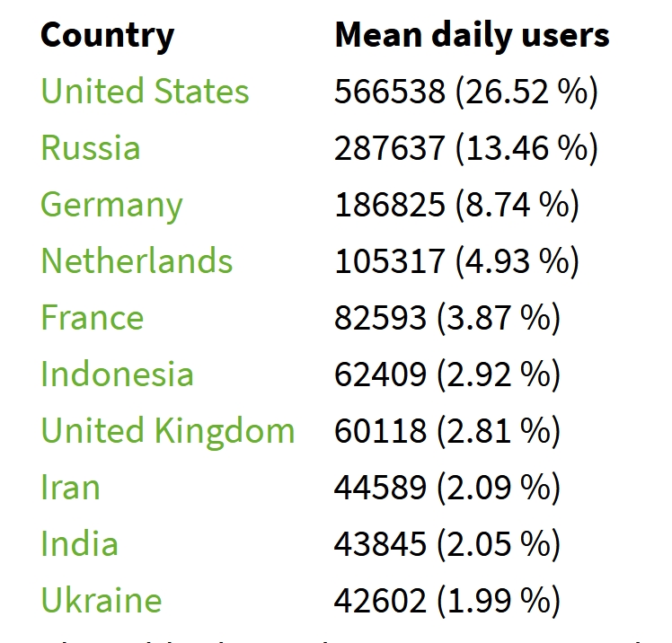Click France's 82593 users value
Image resolution: width=672 pixels, height=643 pixels.
pyautogui.click(x=447, y=318)
